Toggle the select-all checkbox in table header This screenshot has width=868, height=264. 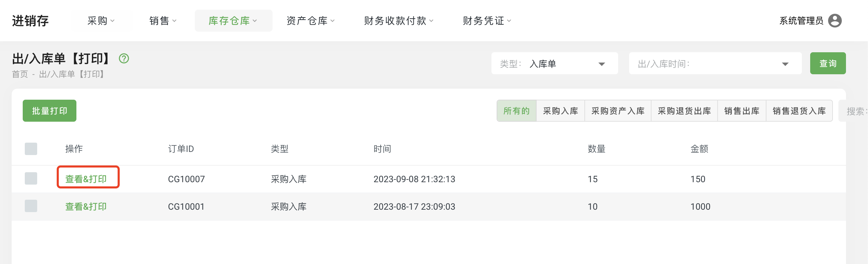(x=31, y=149)
